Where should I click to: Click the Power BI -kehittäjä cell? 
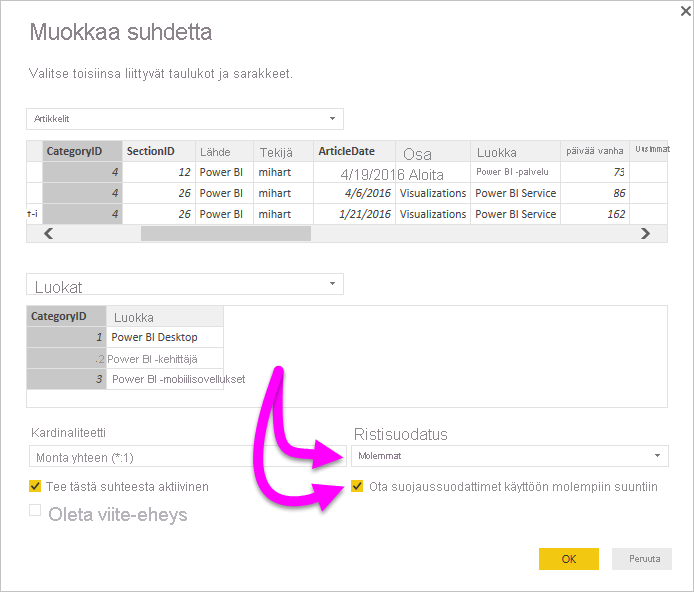pos(165,358)
